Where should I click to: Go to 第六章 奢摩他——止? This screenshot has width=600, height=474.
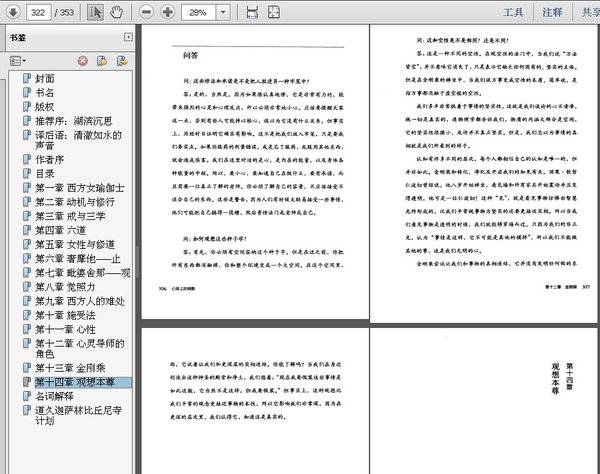click(78, 259)
